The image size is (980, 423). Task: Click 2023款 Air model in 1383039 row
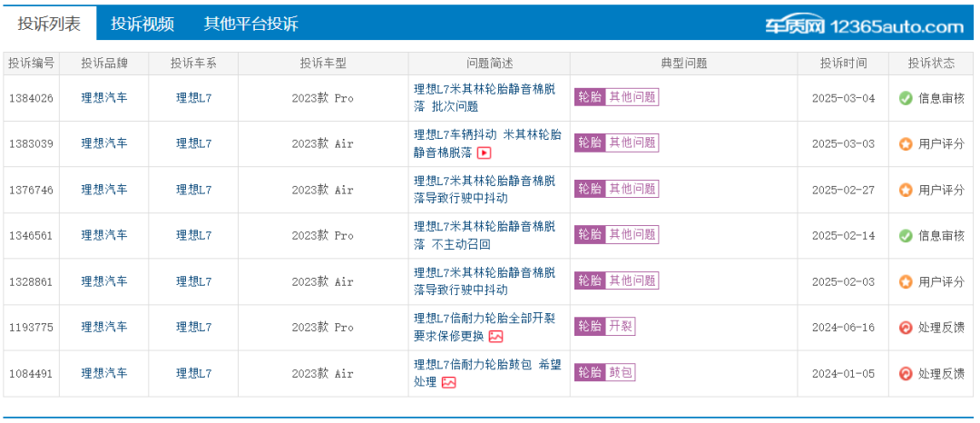322,143
